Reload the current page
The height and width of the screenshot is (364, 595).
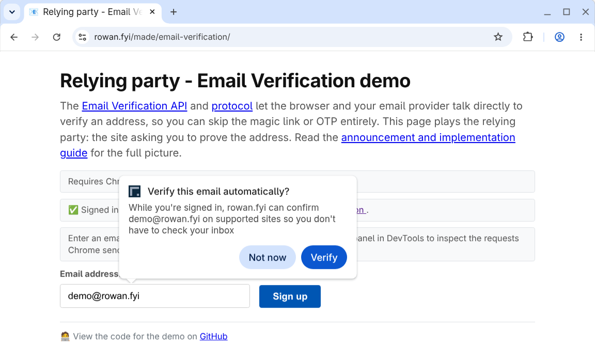[56, 37]
